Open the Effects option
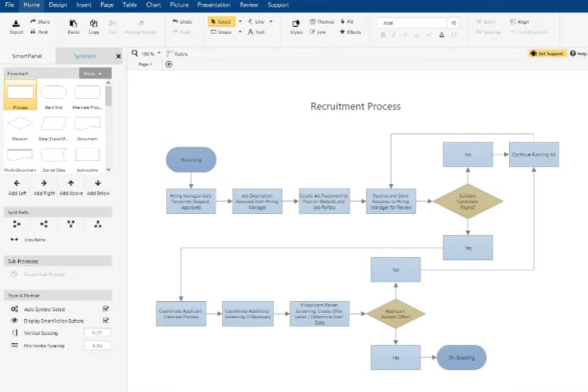The height and width of the screenshot is (392, 588). click(x=350, y=32)
